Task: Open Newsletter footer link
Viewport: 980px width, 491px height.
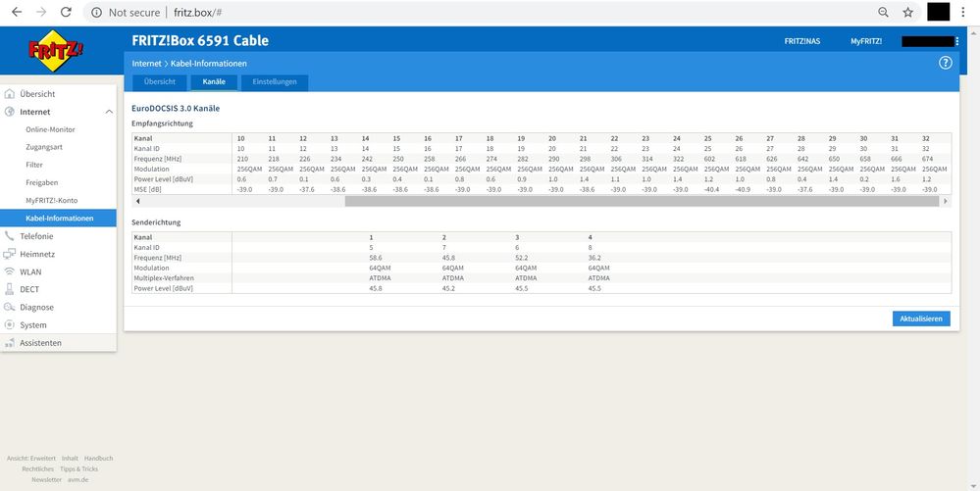Action: click(x=47, y=480)
